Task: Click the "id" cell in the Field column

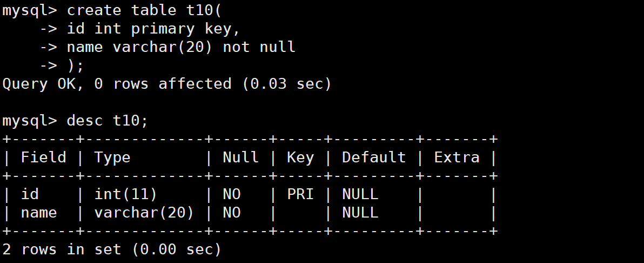Action: pyautogui.click(x=30, y=194)
